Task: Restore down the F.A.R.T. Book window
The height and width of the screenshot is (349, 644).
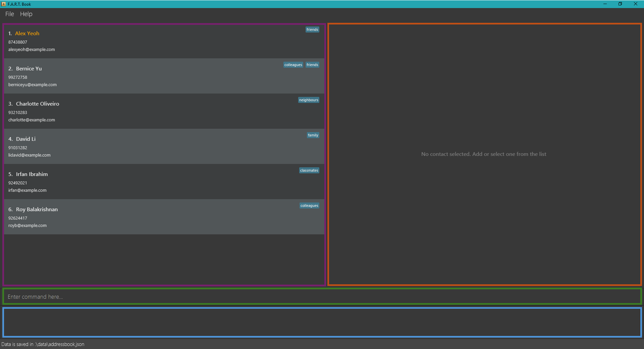Action: point(620,4)
